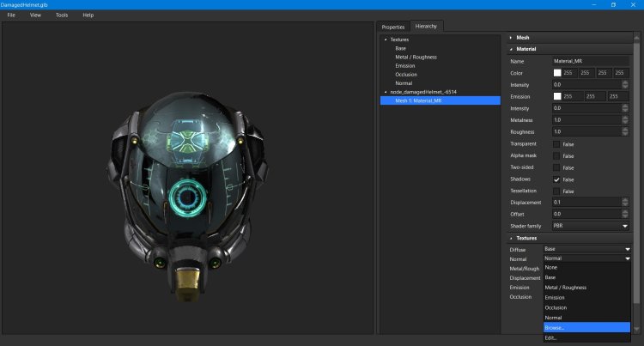Toggle the Two-sided checkbox
Screen dimensions: 644x346
click(556, 167)
